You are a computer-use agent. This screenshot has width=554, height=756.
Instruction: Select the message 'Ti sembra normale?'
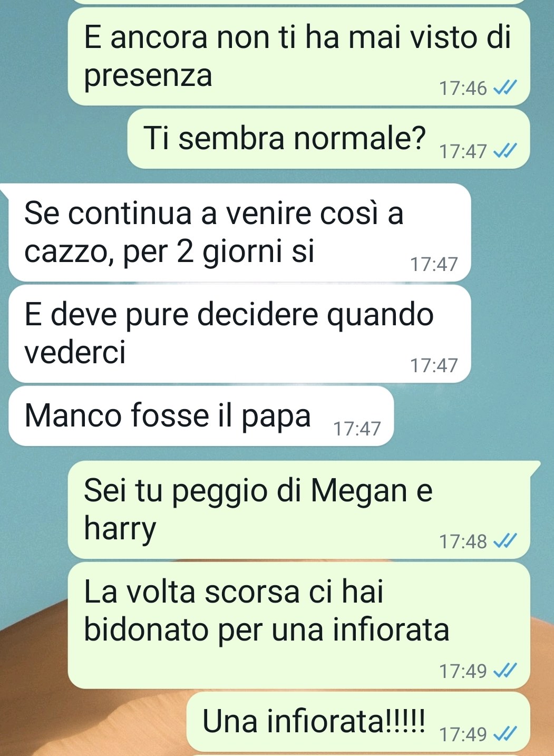pyautogui.click(x=328, y=139)
